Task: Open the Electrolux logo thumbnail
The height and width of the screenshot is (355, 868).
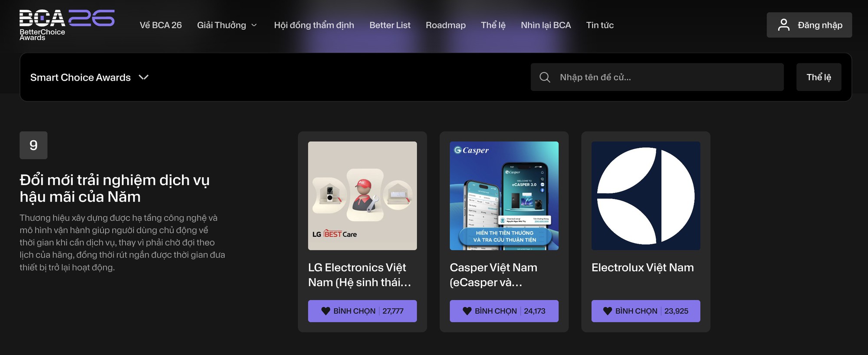Action: pos(646,195)
